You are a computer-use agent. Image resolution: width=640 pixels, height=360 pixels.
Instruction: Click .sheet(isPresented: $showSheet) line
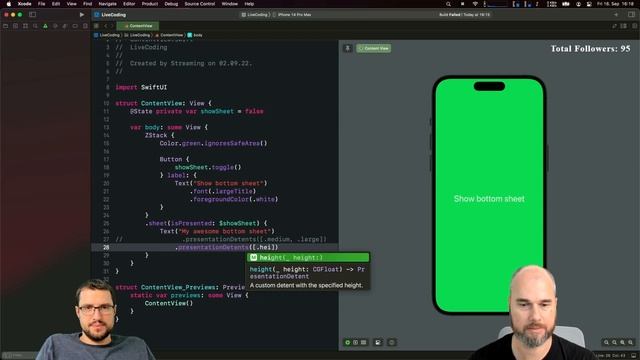[x=206, y=223]
